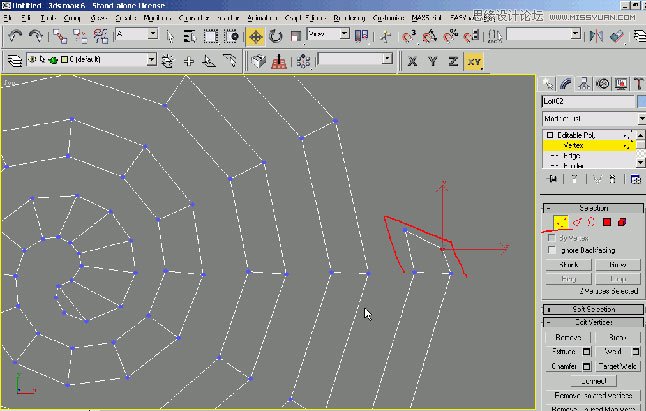Click the Mirror tool icon
The image size is (646, 411).
click(596, 36)
